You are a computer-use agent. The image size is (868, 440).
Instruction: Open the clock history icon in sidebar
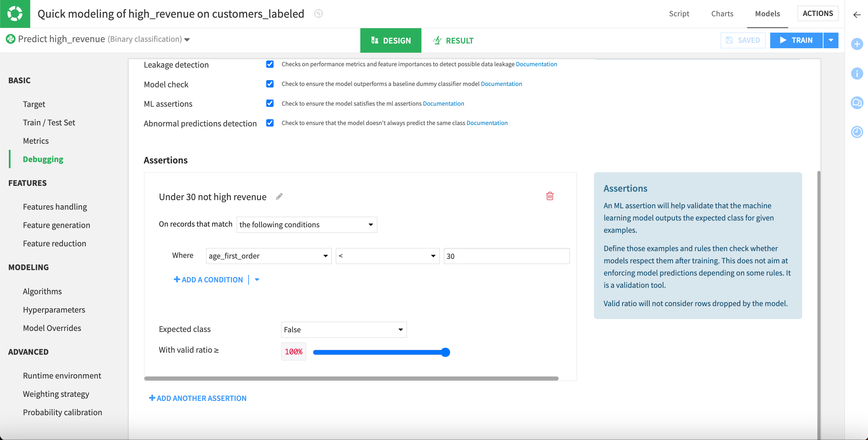click(x=857, y=132)
